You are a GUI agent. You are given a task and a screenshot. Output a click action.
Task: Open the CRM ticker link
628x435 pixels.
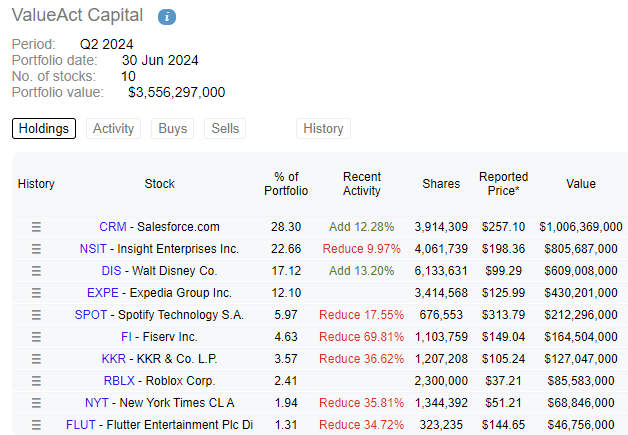[x=113, y=227]
